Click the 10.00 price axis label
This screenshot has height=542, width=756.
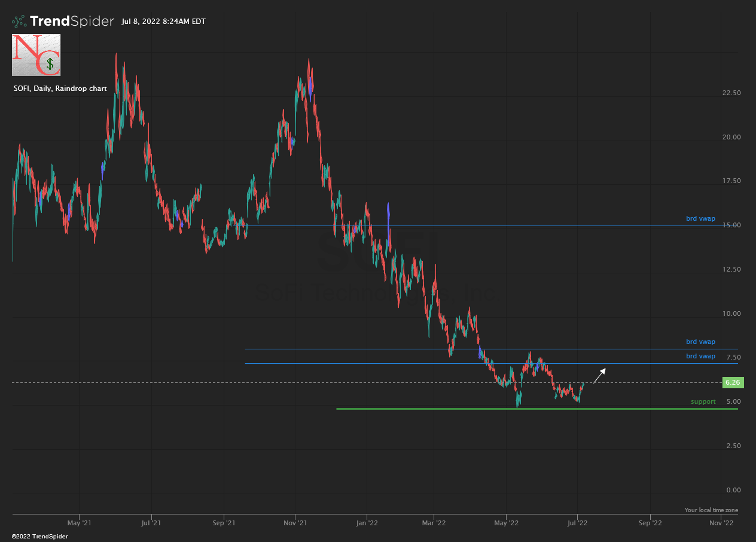point(732,313)
